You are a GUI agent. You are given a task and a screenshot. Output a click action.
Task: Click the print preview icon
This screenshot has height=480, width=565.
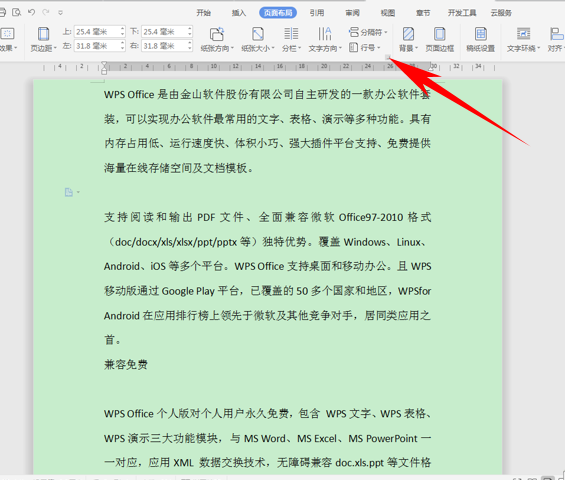[x=16, y=12]
